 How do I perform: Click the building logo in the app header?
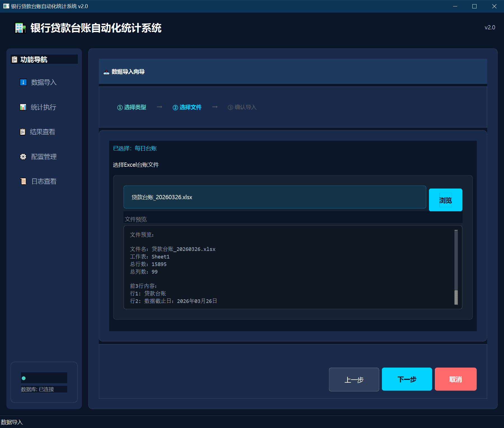pyautogui.click(x=20, y=28)
